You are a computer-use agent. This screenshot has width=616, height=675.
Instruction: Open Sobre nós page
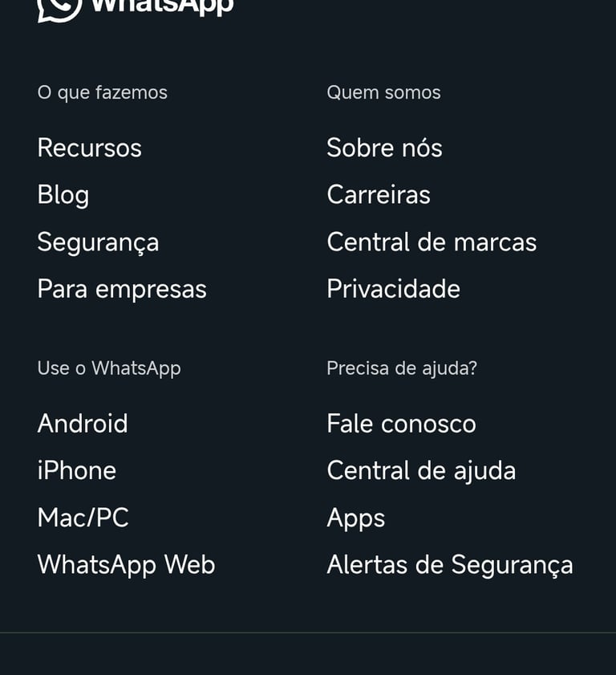[384, 148]
